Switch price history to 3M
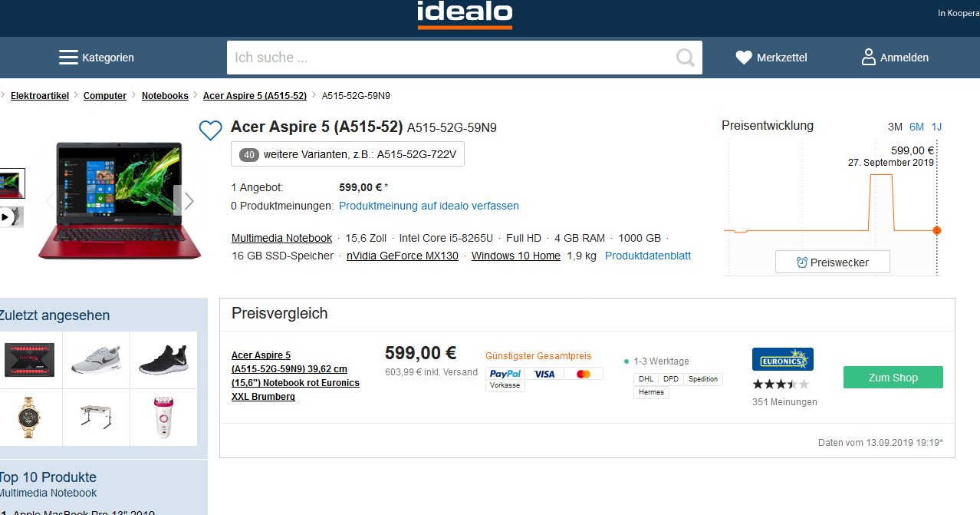The height and width of the screenshot is (515, 980). click(895, 127)
